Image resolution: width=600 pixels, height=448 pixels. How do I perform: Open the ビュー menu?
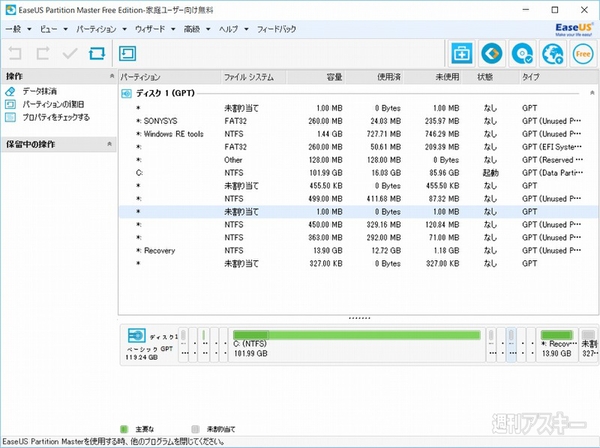54,29
